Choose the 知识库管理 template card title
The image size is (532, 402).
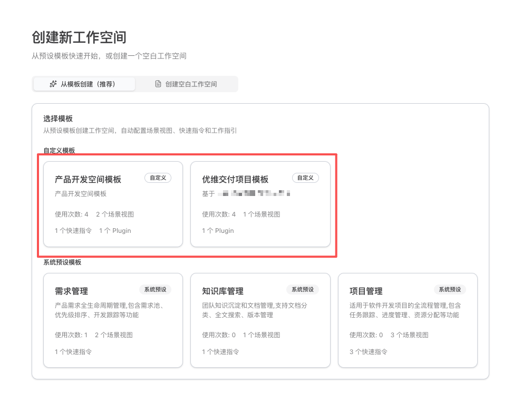click(x=223, y=291)
